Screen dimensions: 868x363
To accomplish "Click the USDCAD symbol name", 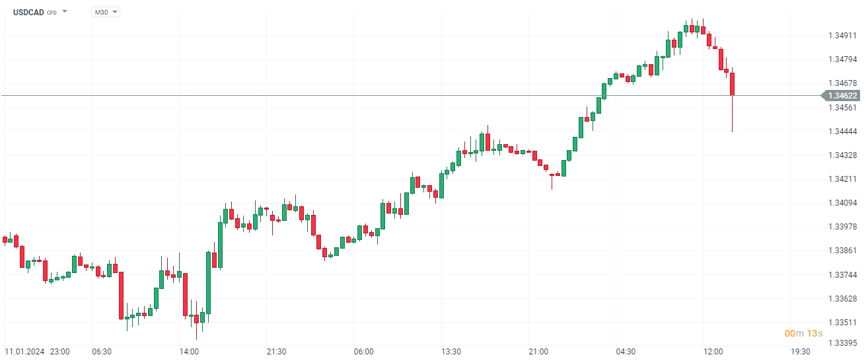I will pos(28,12).
